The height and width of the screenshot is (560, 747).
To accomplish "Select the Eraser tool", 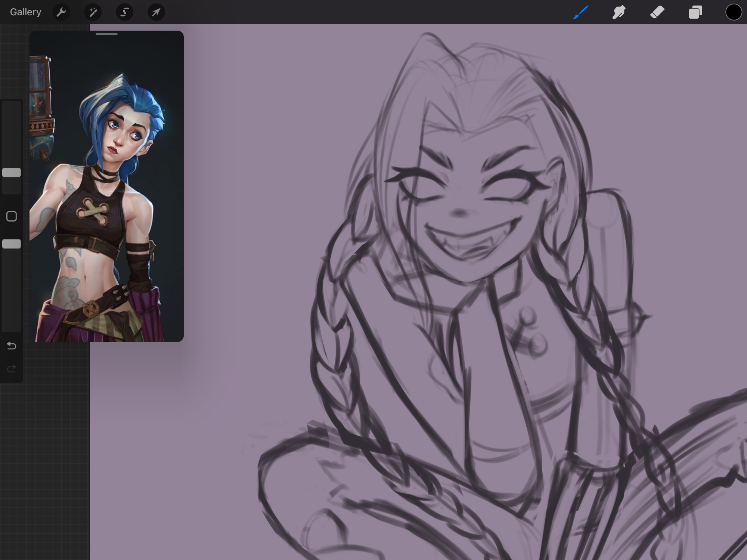I will [x=657, y=12].
